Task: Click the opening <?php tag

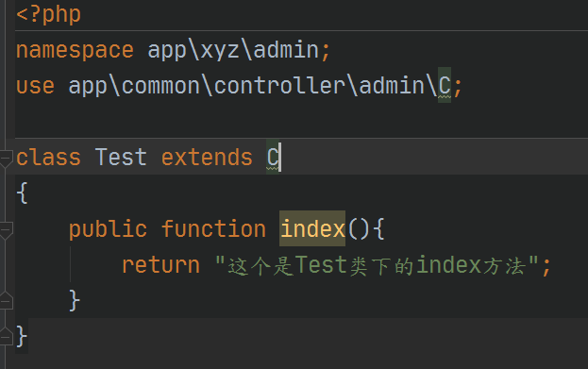Action: [48, 15]
